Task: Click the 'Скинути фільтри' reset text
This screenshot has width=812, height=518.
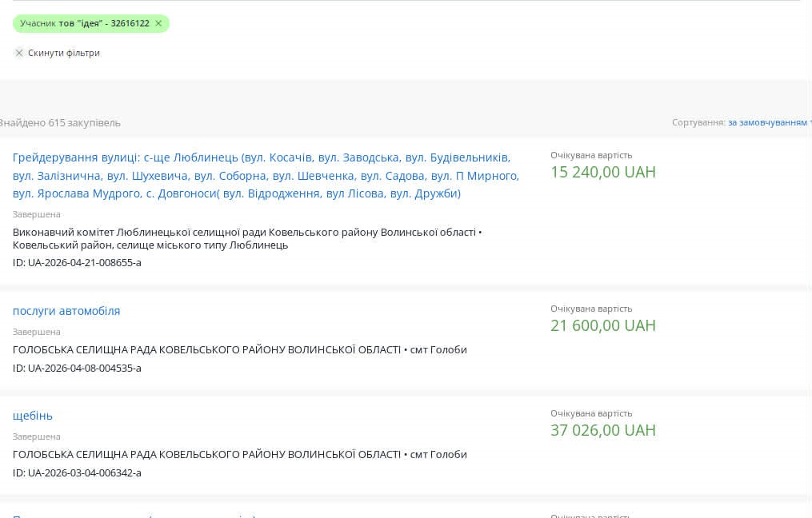Action: tap(64, 53)
